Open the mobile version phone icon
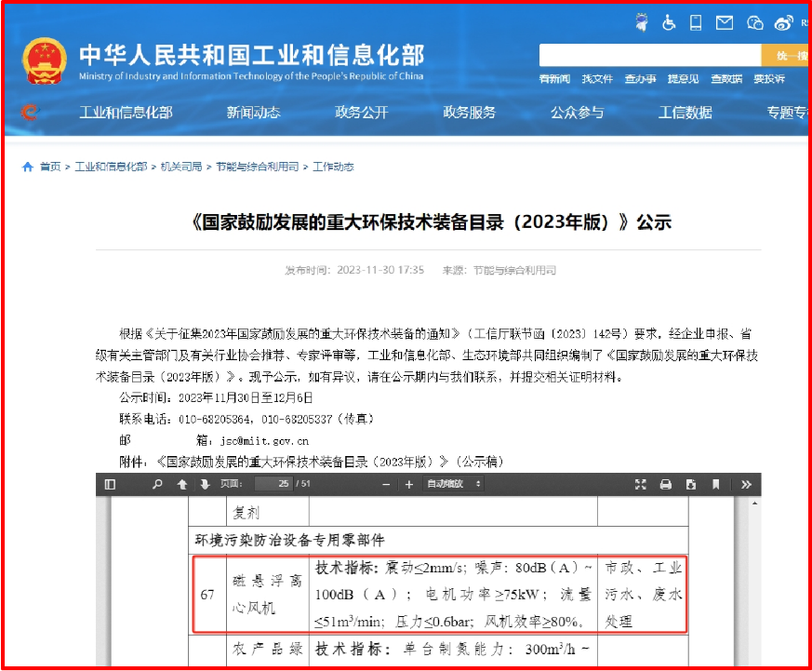The width and height of the screenshot is (812, 671). [x=695, y=22]
